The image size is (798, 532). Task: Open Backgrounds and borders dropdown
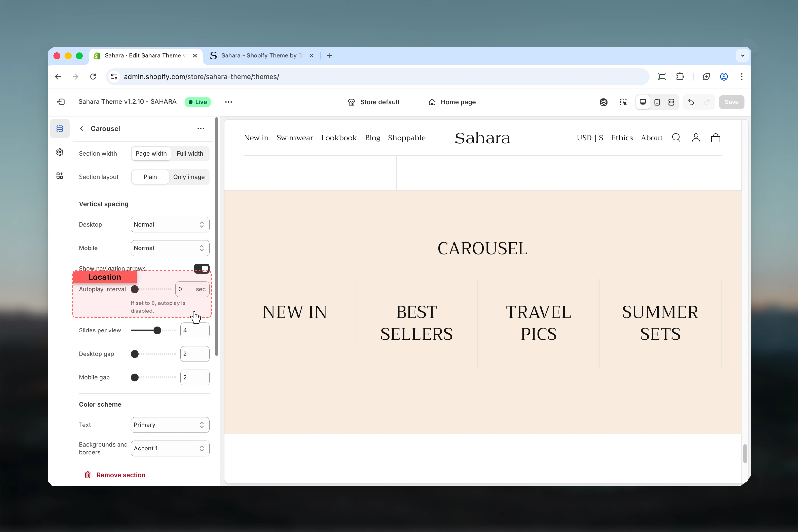click(x=170, y=448)
